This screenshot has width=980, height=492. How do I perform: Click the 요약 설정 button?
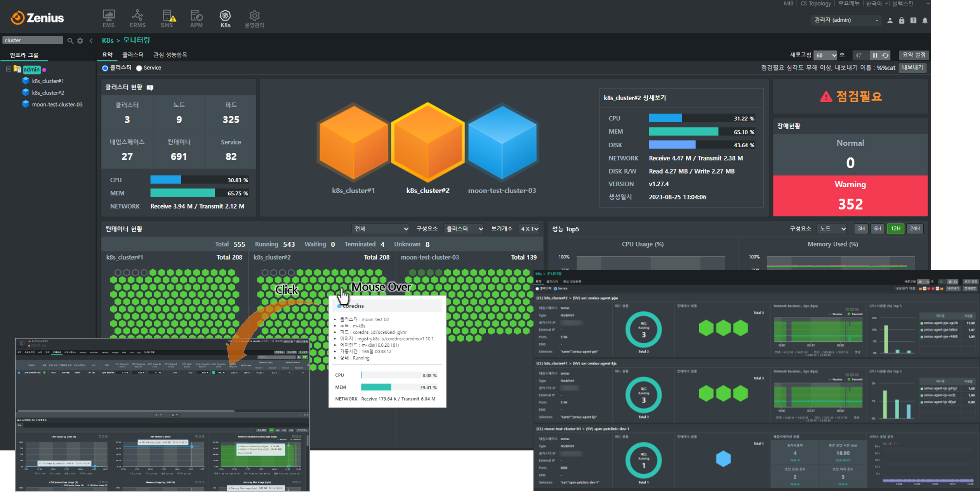914,55
